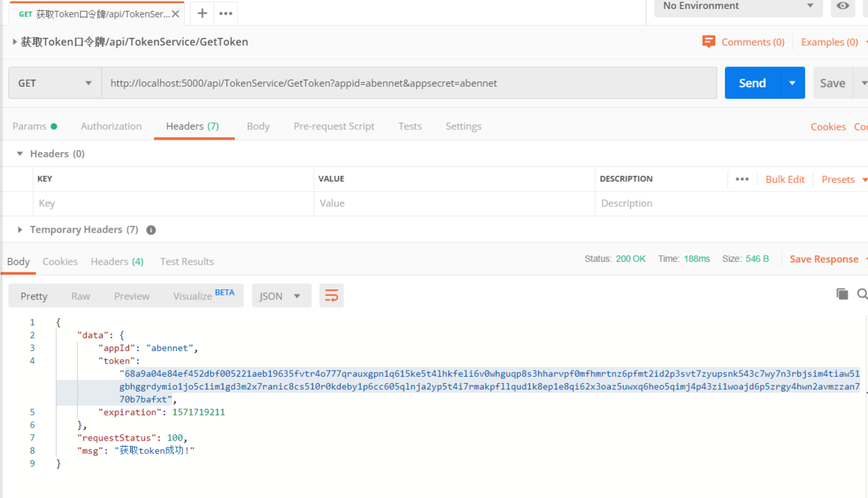Click the Temporary Headers info icon
The image size is (868, 498).
click(151, 230)
